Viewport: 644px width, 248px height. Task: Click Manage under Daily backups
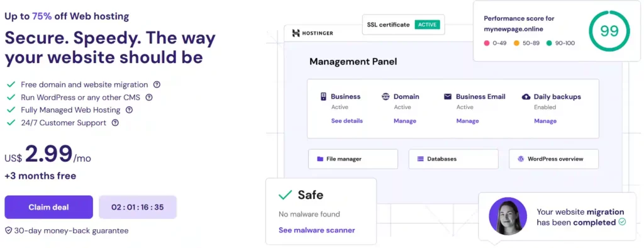545,121
